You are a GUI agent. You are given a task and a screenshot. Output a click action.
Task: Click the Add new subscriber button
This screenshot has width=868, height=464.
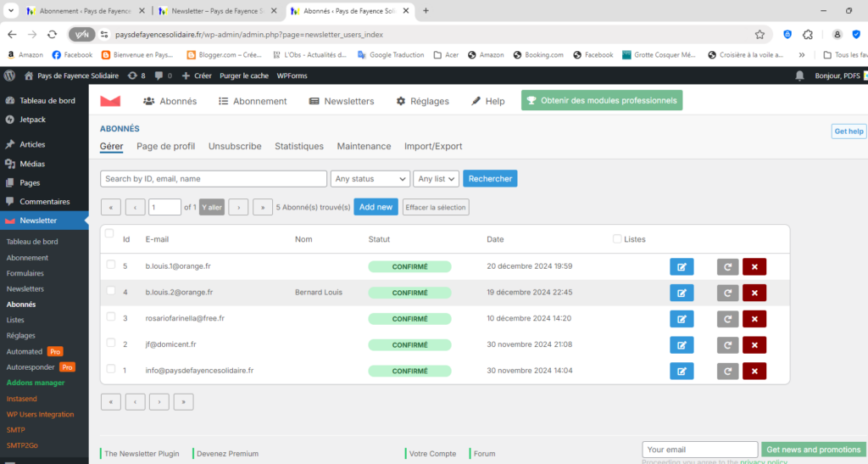click(x=376, y=207)
